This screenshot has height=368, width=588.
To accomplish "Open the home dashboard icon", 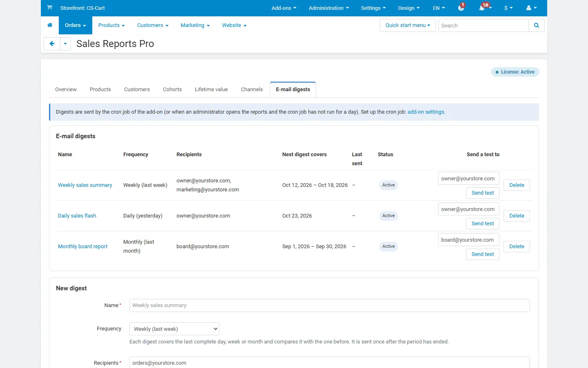I will (x=50, y=25).
